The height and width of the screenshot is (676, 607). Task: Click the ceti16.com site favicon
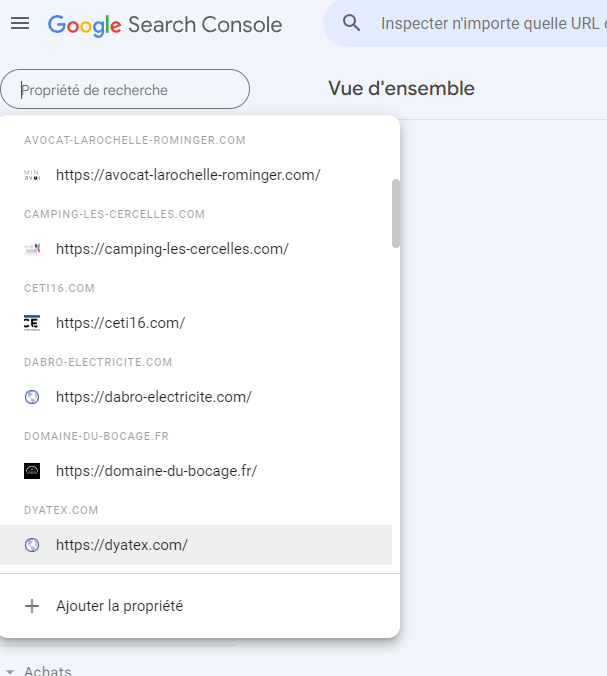pos(32,323)
